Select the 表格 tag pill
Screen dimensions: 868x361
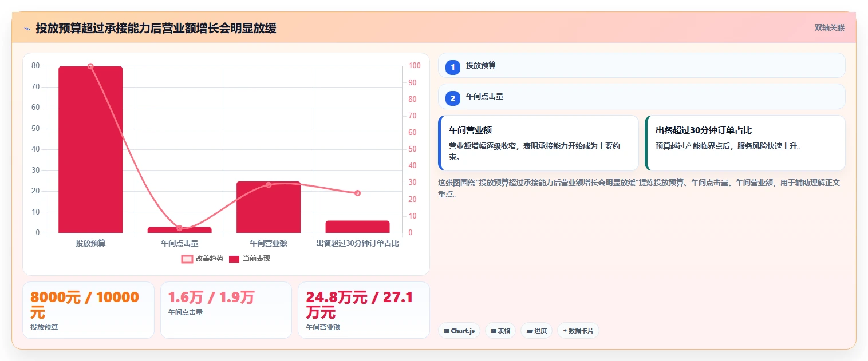[500, 331]
